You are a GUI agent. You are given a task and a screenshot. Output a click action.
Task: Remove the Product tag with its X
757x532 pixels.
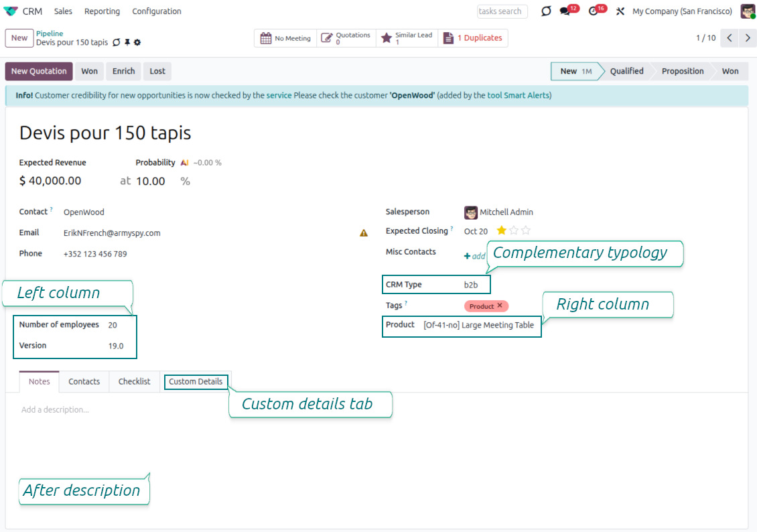500,306
